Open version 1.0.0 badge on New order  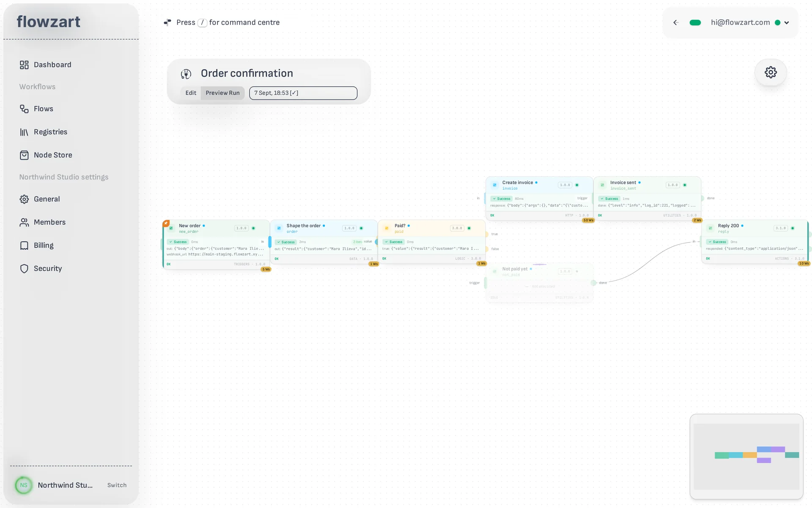(x=241, y=228)
